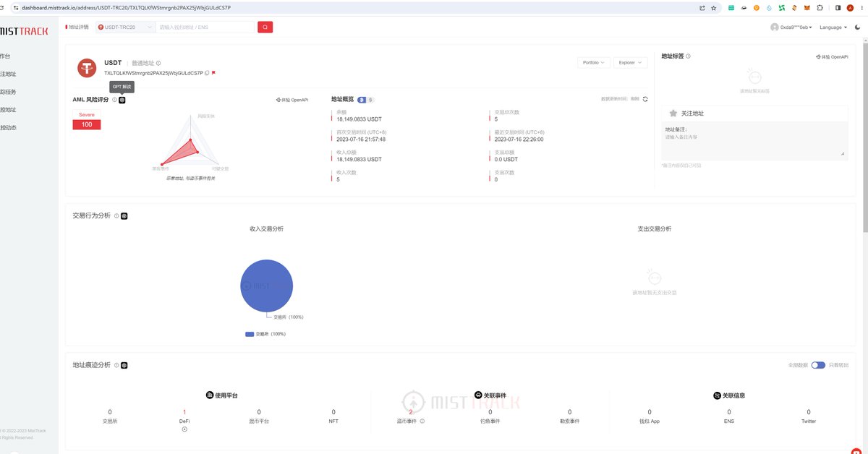The height and width of the screenshot is (454, 868).
Task: Click the info icon next to 普通地址
Action: 158,64
